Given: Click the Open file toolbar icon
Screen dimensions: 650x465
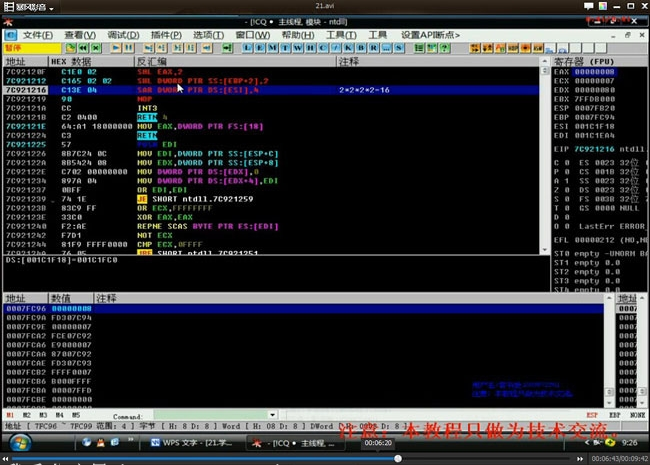Looking at the screenshot, I should coord(70,48).
